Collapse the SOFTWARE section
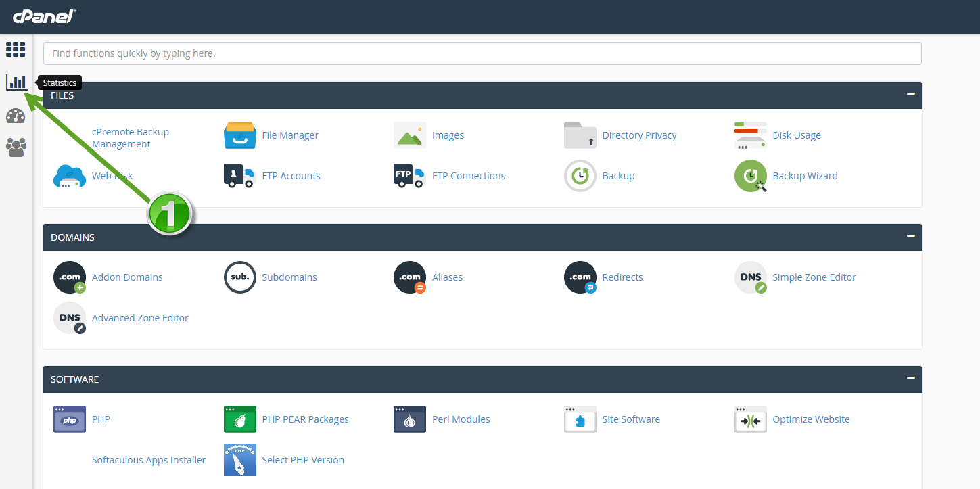Viewport: 980px width, 489px height. (910, 378)
